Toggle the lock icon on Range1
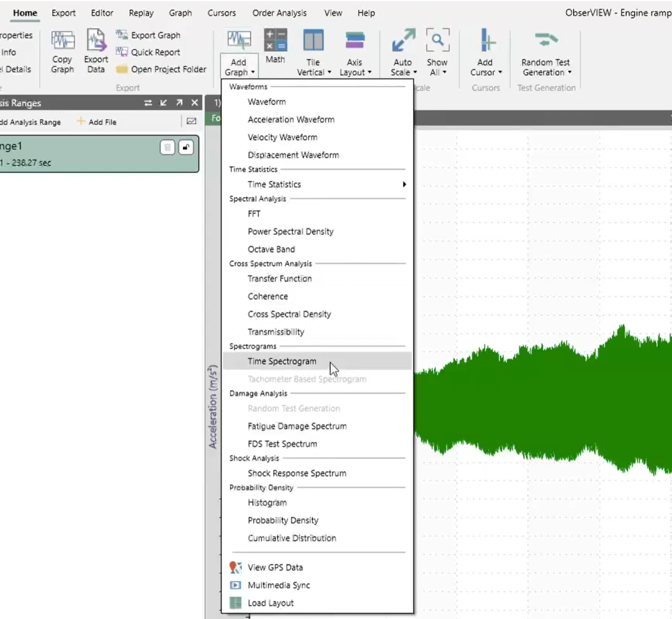The image size is (672, 619). pyautogui.click(x=186, y=147)
